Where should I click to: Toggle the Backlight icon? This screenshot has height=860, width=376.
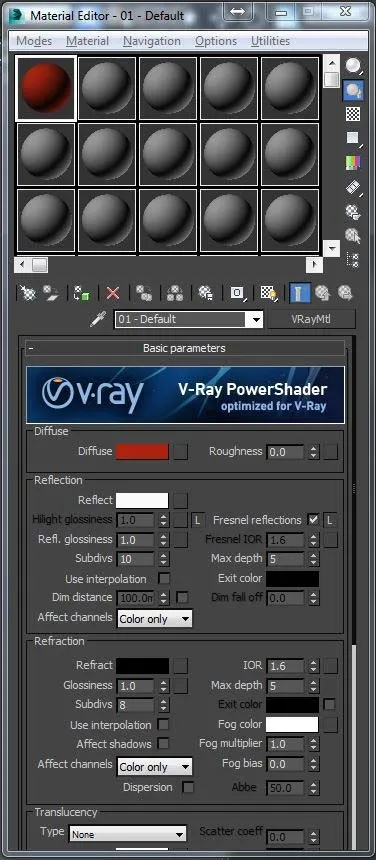[354, 90]
